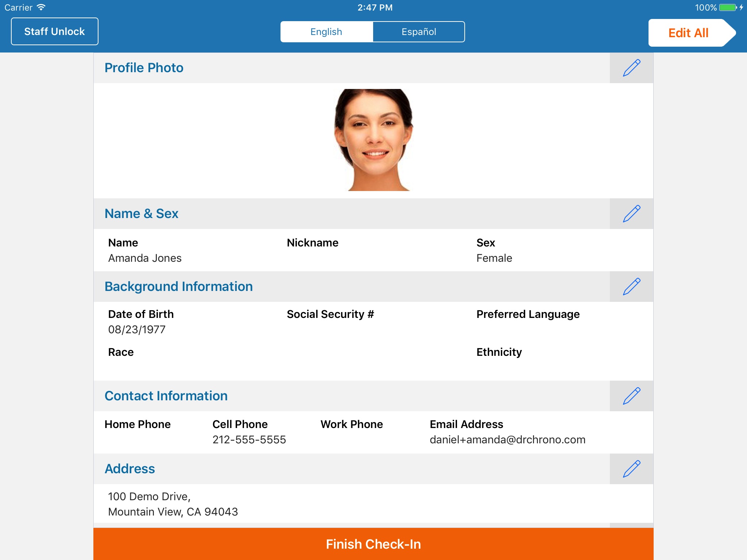The height and width of the screenshot is (560, 747).
Task: Click the edit icon for Name & Sex
Action: click(632, 213)
